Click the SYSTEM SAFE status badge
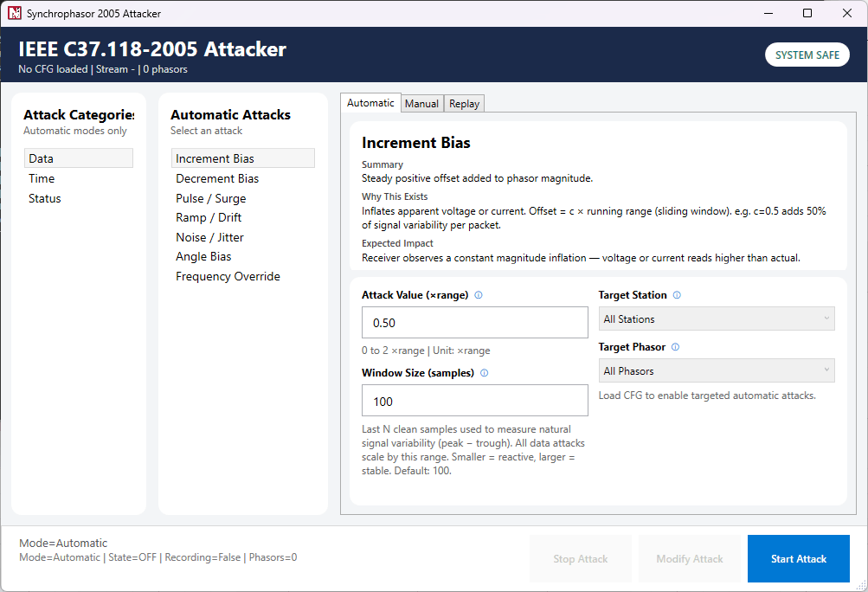868x592 pixels. (x=807, y=55)
